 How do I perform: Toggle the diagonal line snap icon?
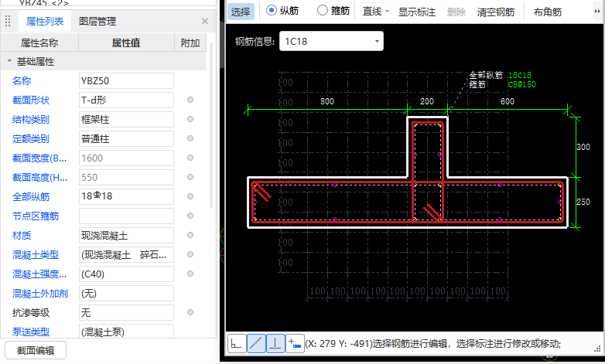pyautogui.click(x=256, y=343)
